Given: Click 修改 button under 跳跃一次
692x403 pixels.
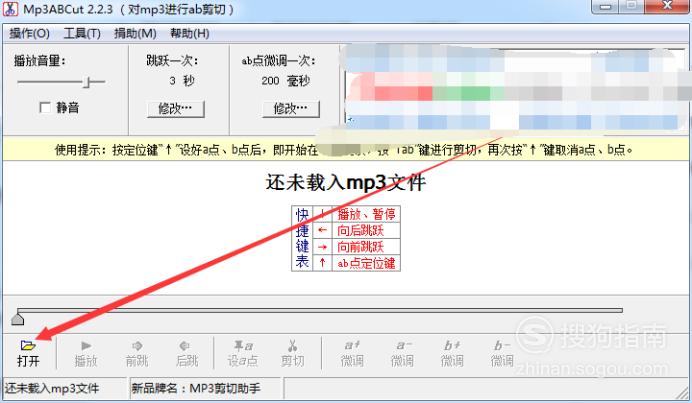Looking at the screenshot, I should click(175, 108).
